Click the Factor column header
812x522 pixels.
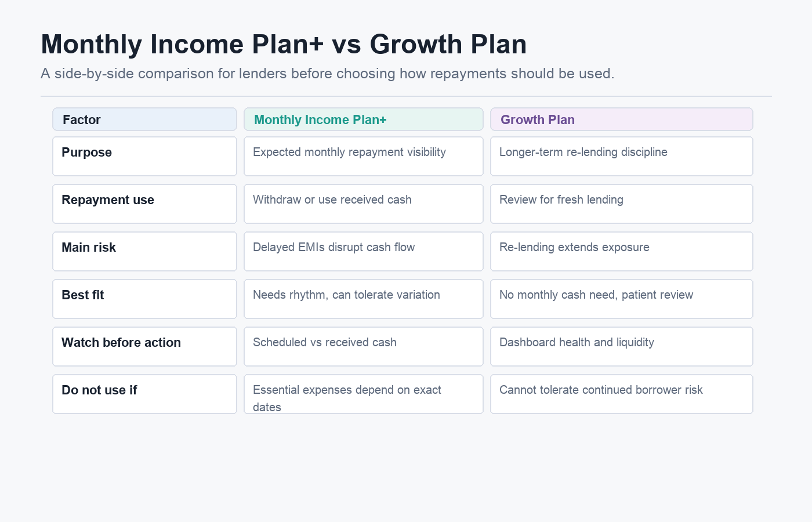pos(144,119)
